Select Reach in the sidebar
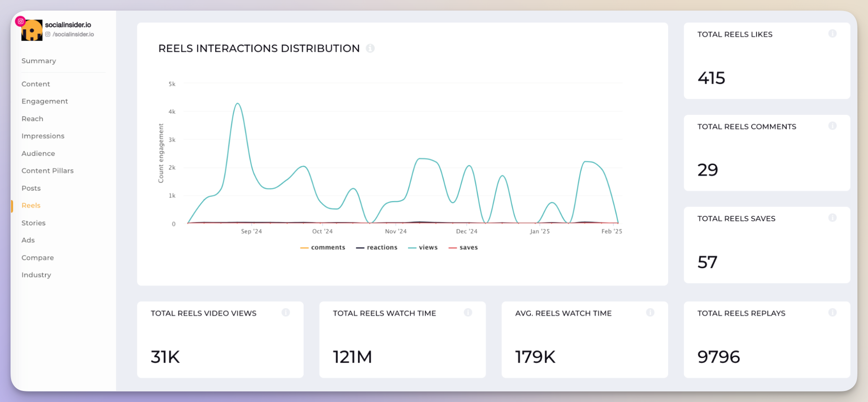Viewport: 868px width, 402px height. [32, 119]
